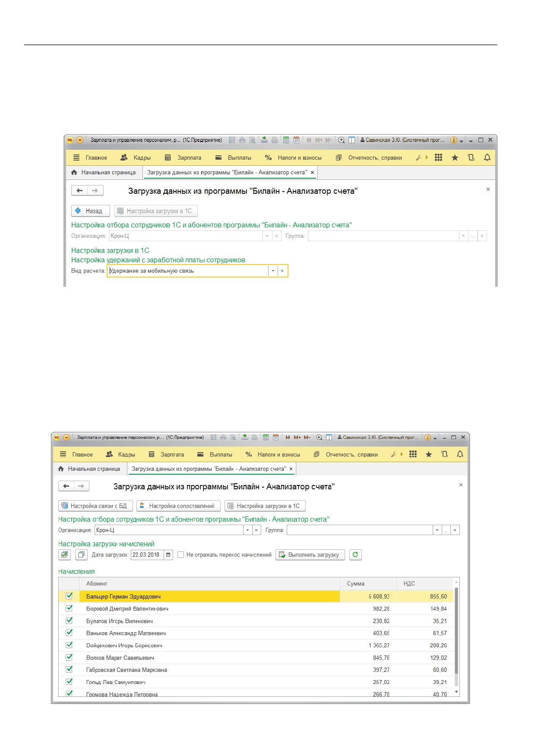Open Настройка сопоставлений
The width and height of the screenshot is (535, 756).
178,506
